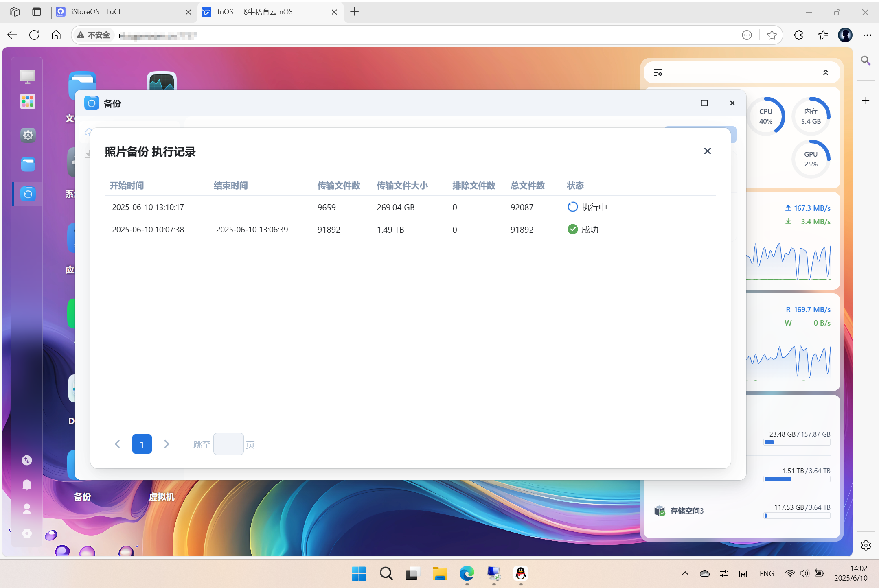
Task: Close the 照片备份 执行记录 dialog
Action: [708, 151]
